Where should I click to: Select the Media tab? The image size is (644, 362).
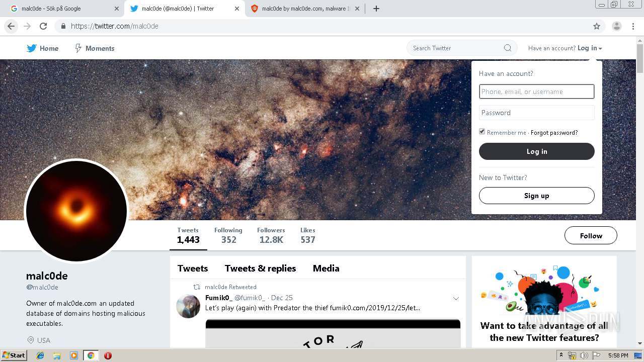[x=326, y=268]
